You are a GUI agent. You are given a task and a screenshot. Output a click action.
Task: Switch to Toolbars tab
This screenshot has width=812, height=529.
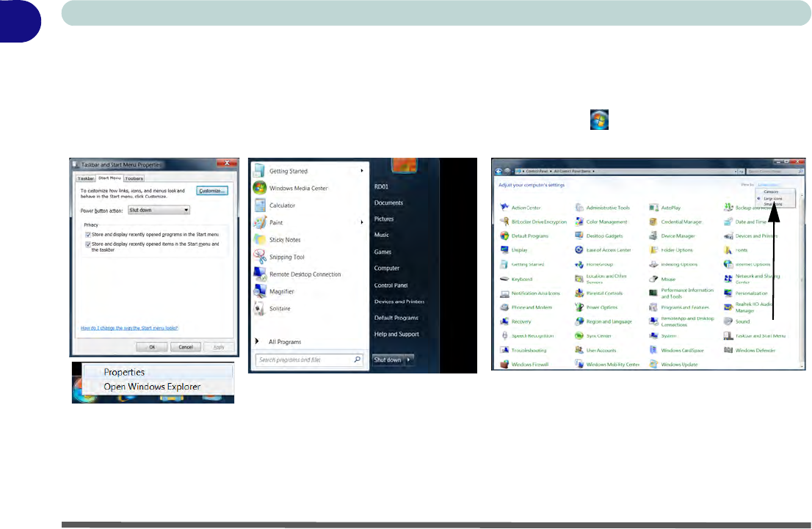tap(134, 178)
